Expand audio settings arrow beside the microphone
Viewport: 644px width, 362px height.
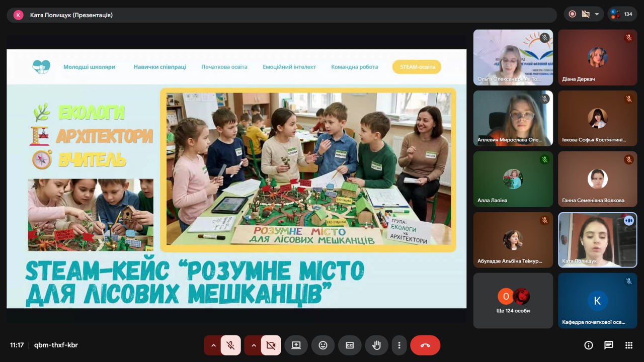[x=213, y=345]
